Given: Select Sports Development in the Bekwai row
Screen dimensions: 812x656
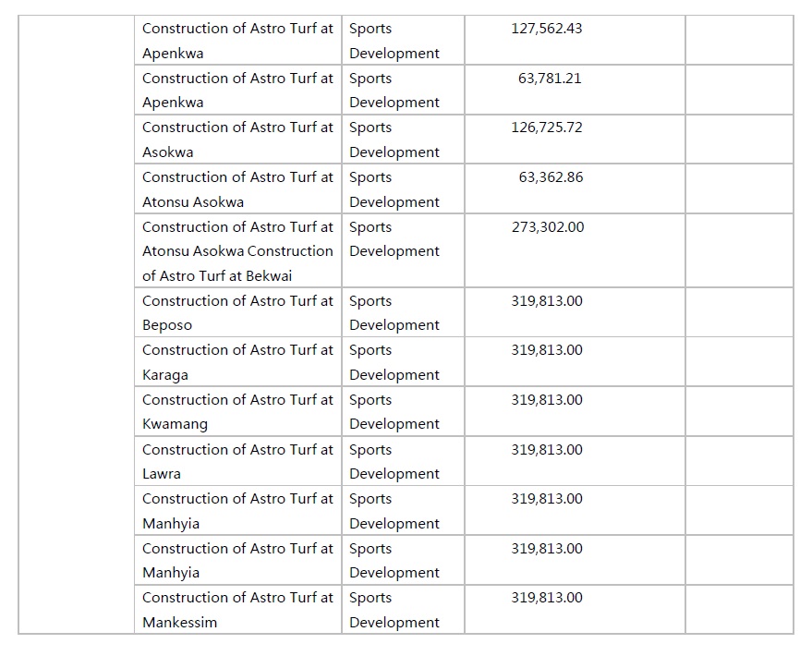Looking at the screenshot, I should tap(394, 239).
